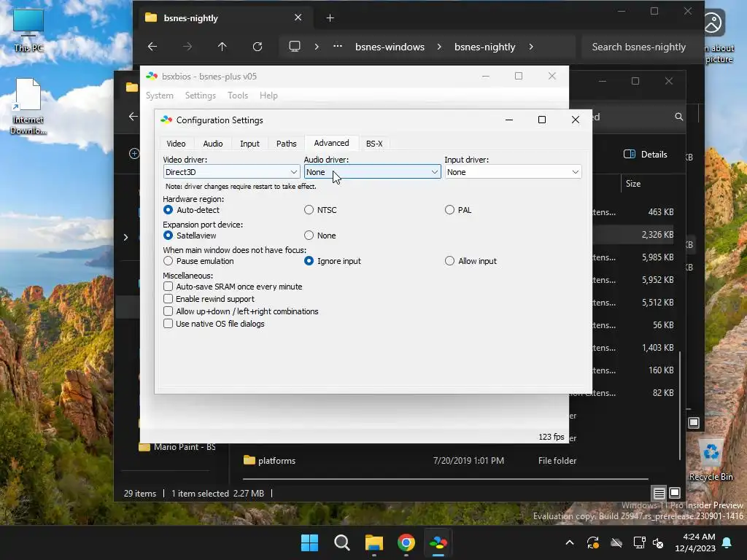747x560 pixels.
Task: Navigate to bsnes-windows breadcrumb
Action: pos(390,47)
